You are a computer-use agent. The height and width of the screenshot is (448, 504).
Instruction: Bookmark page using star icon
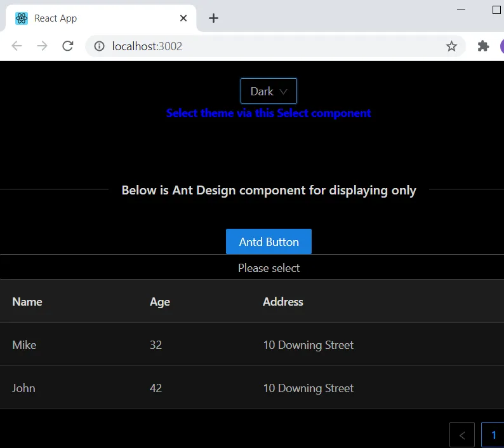coord(451,46)
